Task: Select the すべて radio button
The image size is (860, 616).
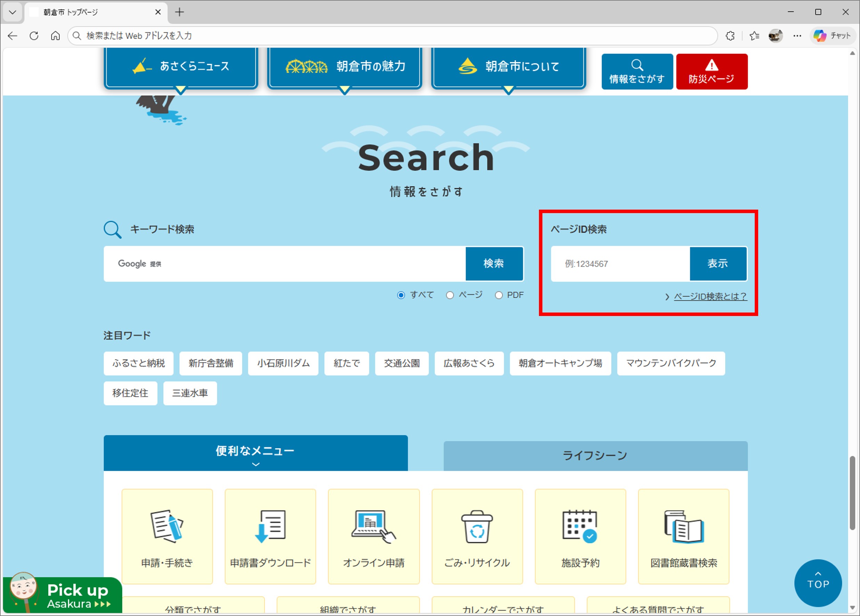Action: 401,295
